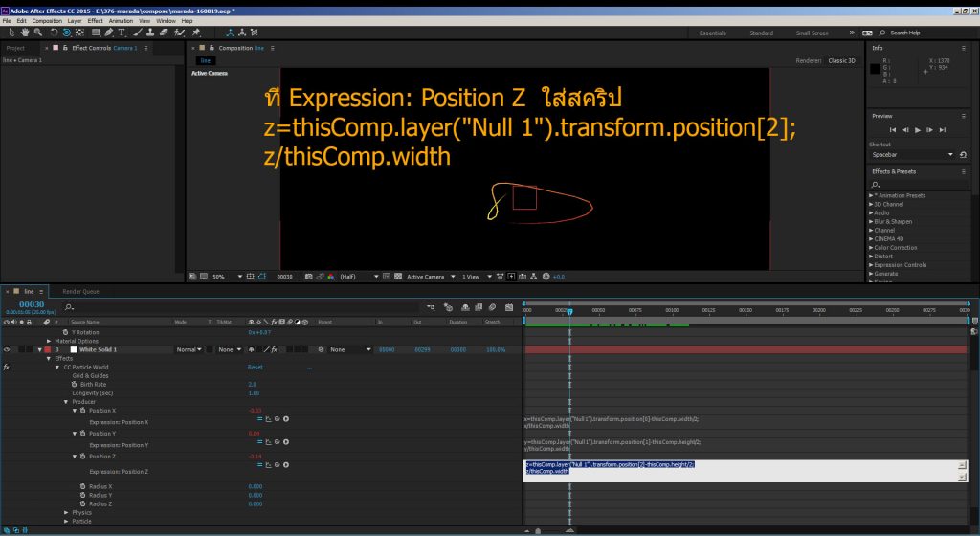Switch to the Small Screen workspace
The height and width of the screenshot is (536, 980).
click(x=812, y=33)
